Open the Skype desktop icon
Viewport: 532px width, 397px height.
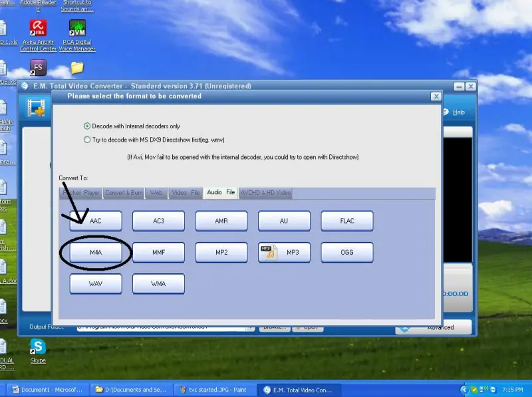tap(38, 351)
